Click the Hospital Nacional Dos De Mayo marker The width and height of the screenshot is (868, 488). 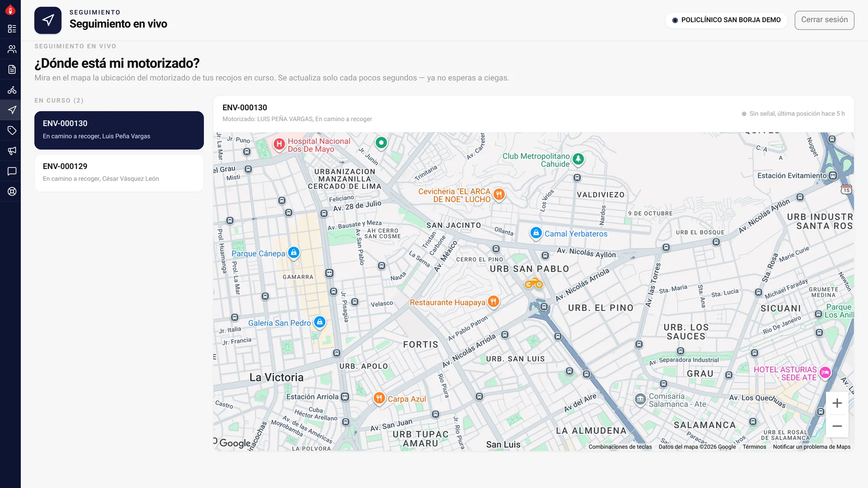point(279,145)
